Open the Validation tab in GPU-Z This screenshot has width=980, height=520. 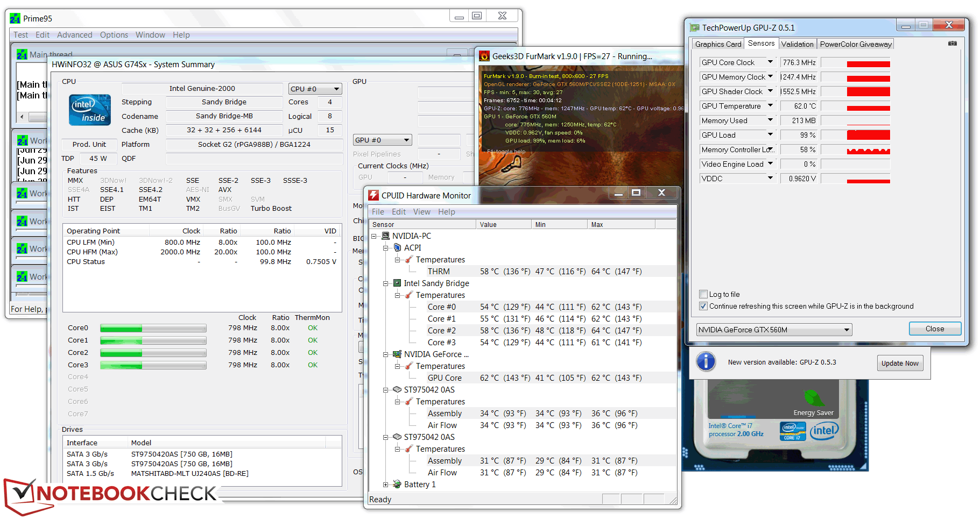[797, 44]
